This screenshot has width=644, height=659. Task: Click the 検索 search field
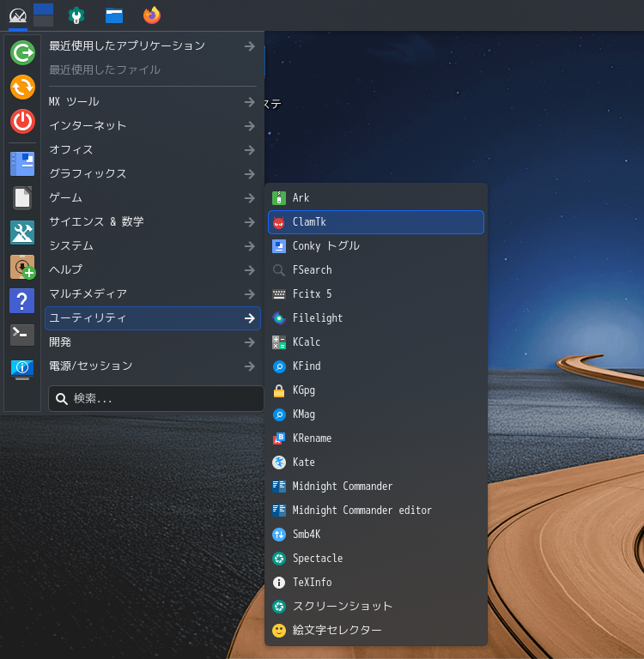tap(156, 398)
